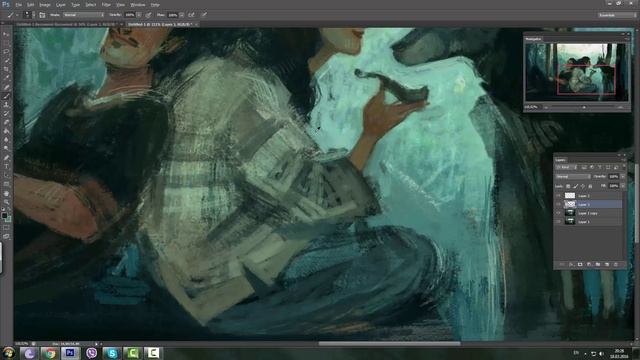Image resolution: width=640 pixels, height=360 pixels.
Task: Open the brush Mode dropdown
Action: point(83,15)
